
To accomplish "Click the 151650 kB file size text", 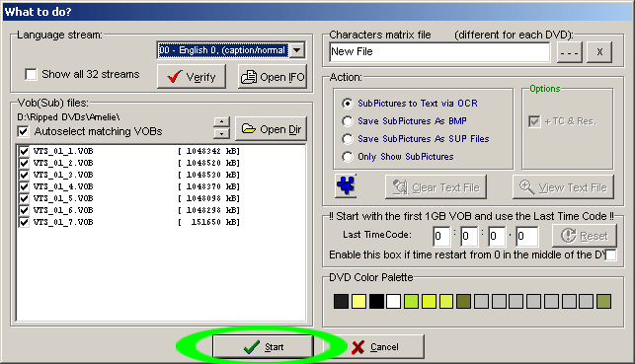I will (x=208, y=222).
